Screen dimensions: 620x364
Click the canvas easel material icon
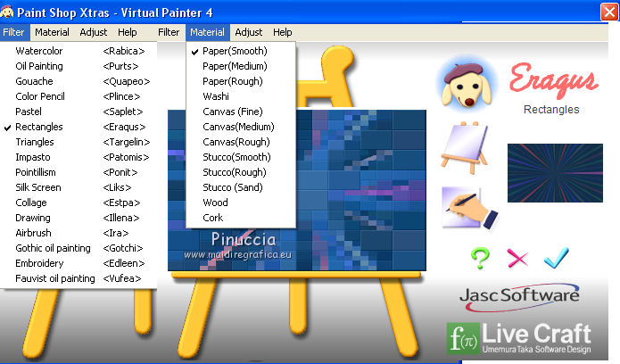[x=465, y=148]
